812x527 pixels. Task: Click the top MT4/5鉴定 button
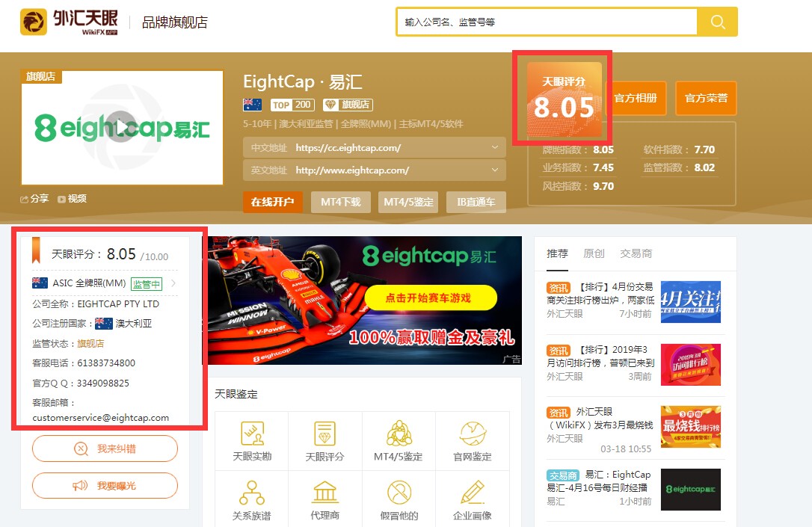pyautogui.click(x=408, y=202)
